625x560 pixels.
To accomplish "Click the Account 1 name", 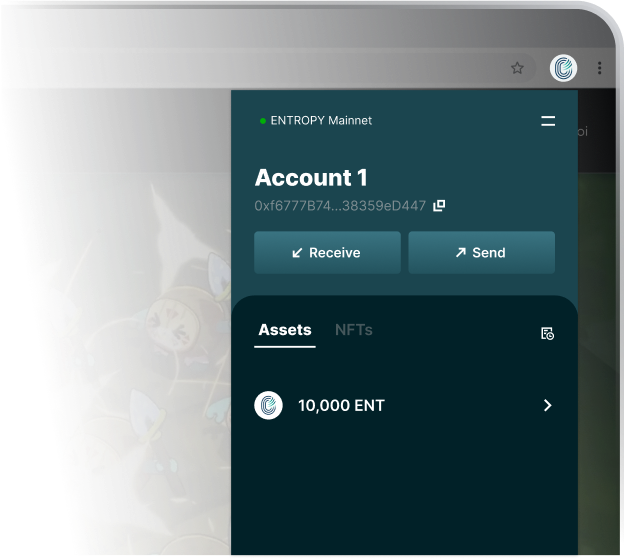I will coord(311,177).
